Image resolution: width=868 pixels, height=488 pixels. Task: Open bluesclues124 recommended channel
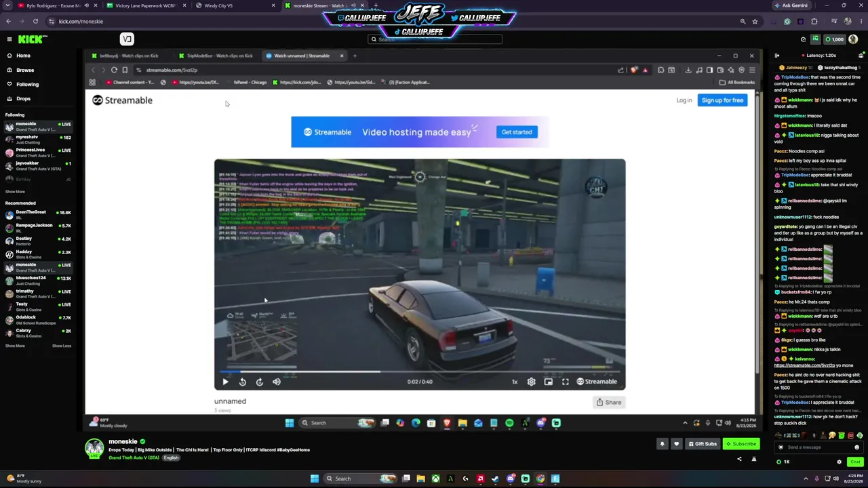(39, 281)
